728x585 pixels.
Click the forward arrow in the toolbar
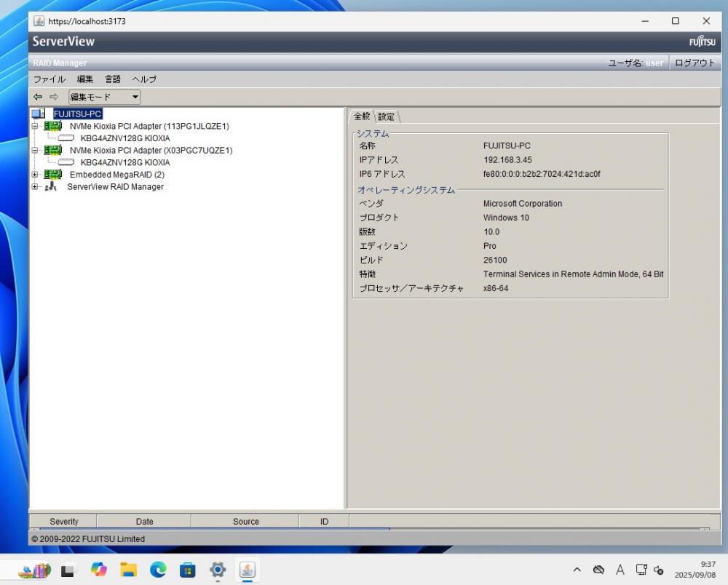click(54, 97)
